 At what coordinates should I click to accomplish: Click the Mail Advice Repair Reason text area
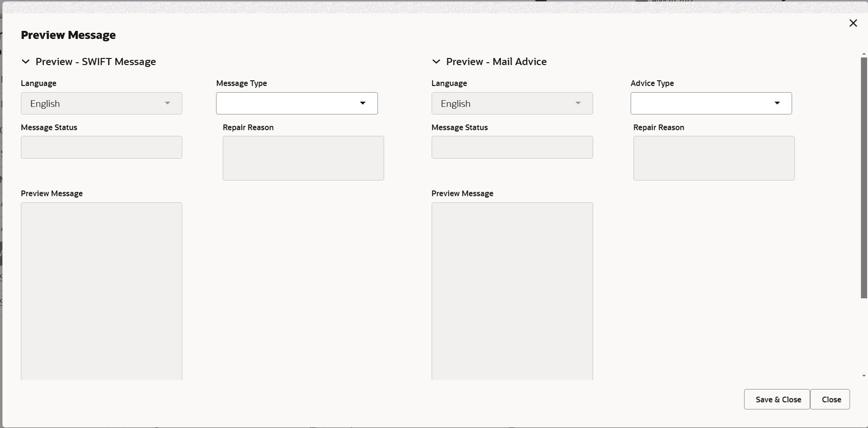pos(714,158)
